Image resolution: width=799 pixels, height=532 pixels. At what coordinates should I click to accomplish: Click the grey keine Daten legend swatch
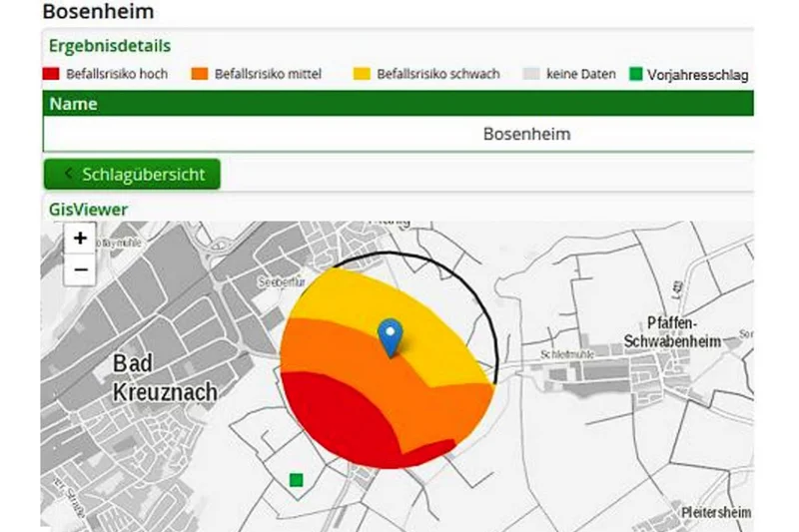(x=531, y=74)
